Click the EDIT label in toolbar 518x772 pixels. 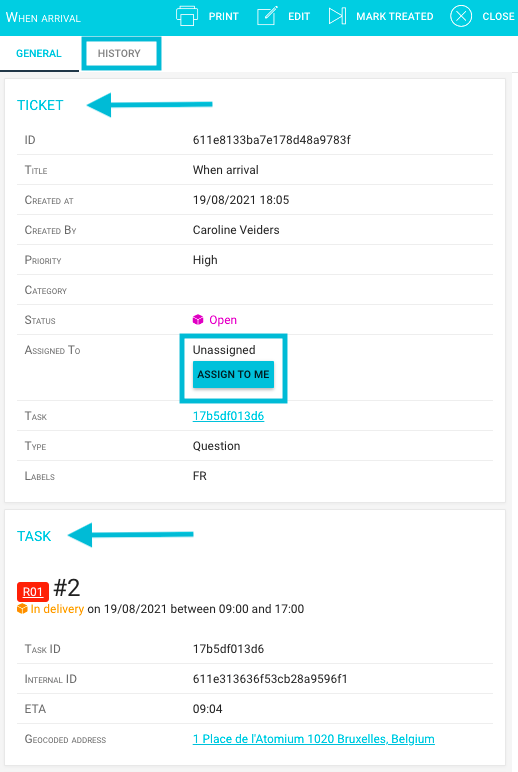click(299, 16)
